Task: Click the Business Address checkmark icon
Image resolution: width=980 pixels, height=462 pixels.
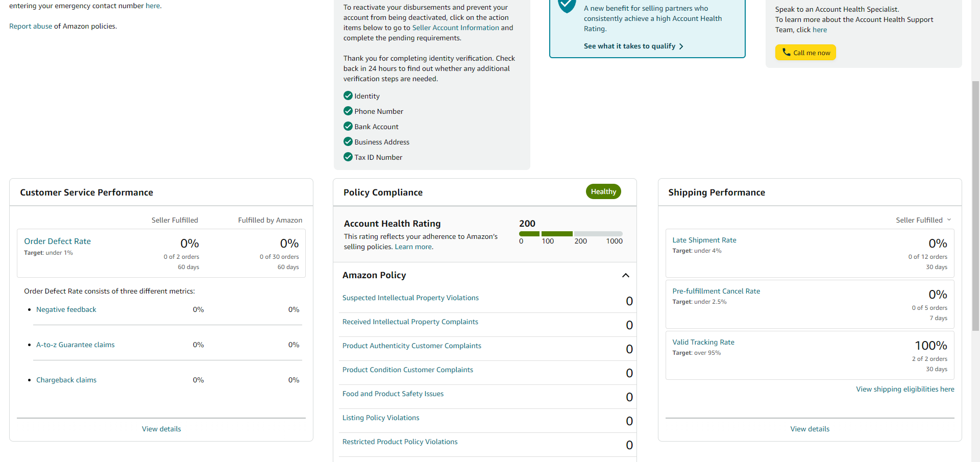Action: tap(348, 141)
